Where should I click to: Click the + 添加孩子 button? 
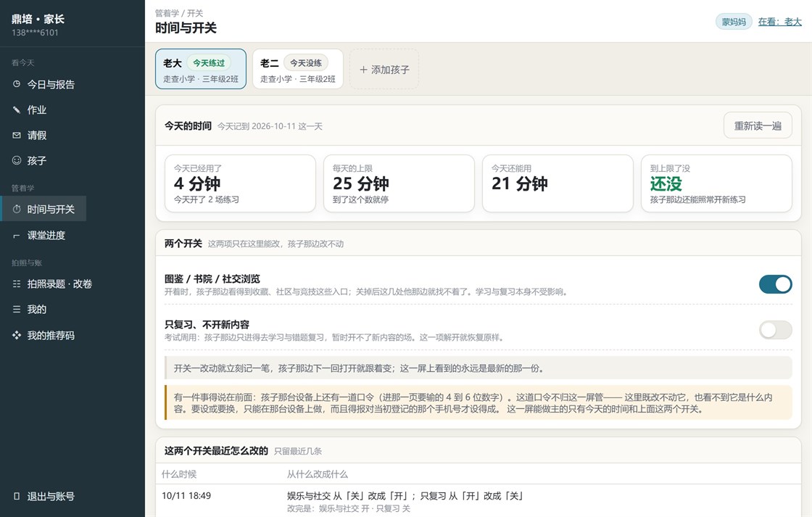[x=384, y=69]
